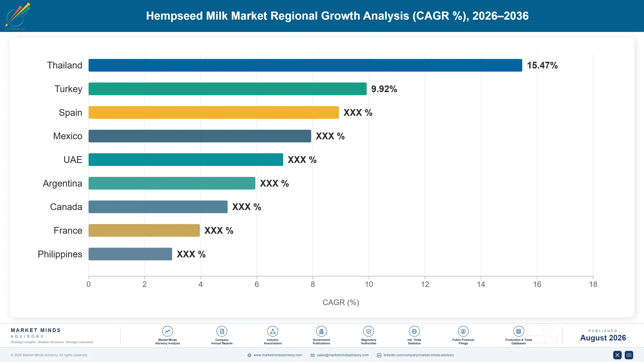Click the globe icon beside website URL
This screenshot has width=644, height=362.
[249, 355]
